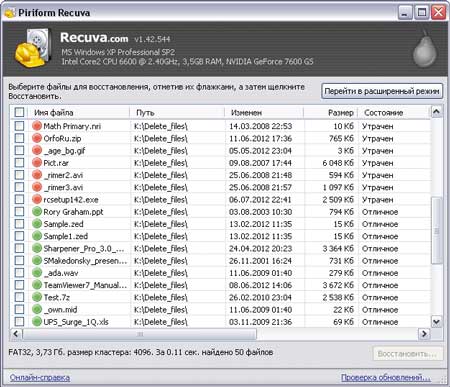The width and height of the screenshot is (450, 387).
Task: Click the date 03.11.2009 21:36
Action: tap(260, 322)
